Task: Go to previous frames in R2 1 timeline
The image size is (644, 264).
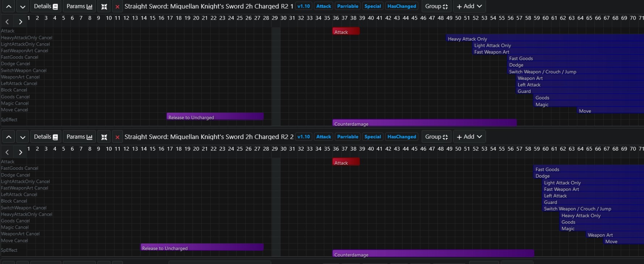Action: tap(7, 22)
